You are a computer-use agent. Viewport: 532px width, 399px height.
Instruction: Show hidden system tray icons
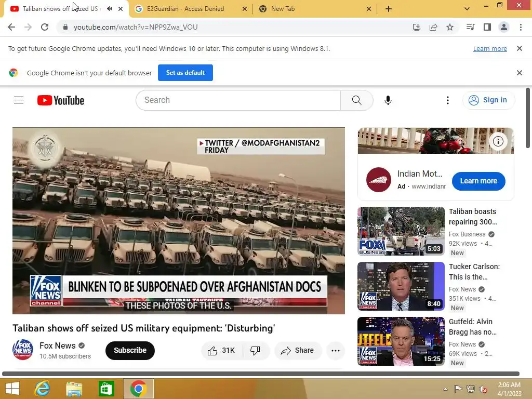[445, 389]
